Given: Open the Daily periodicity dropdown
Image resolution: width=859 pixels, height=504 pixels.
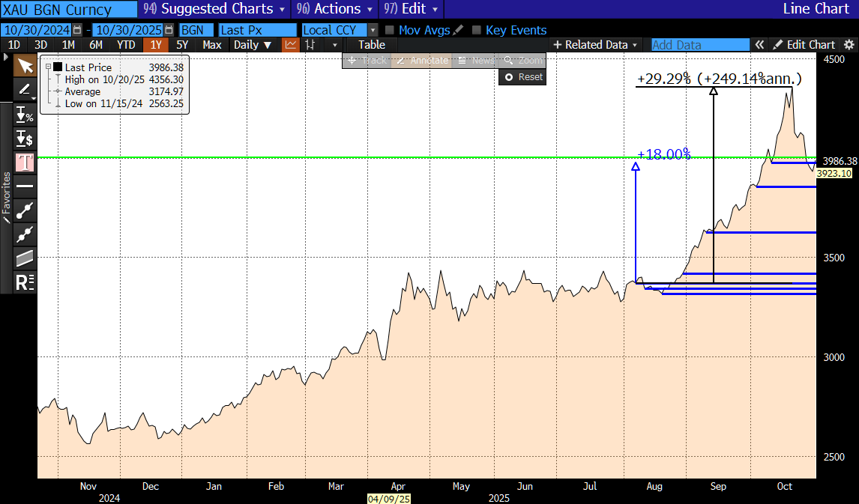Looking at the screenshot, I should 253,45.
